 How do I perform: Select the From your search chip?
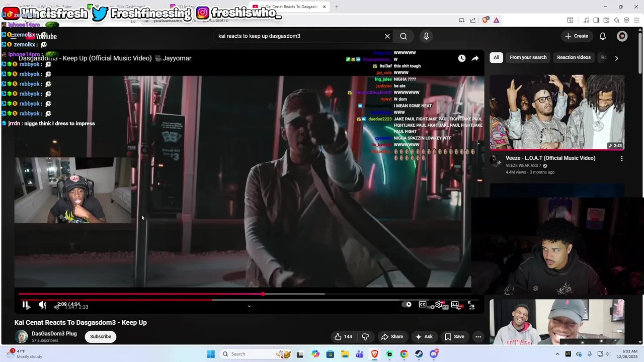[528, 57]
